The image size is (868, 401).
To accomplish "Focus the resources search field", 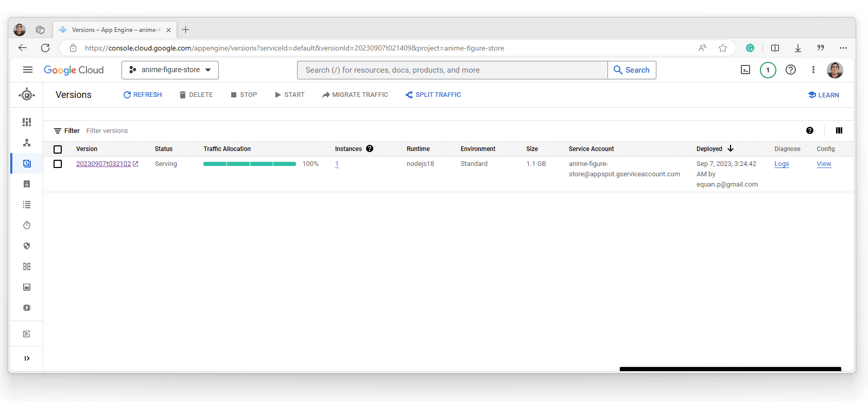I will click(452, 70).
